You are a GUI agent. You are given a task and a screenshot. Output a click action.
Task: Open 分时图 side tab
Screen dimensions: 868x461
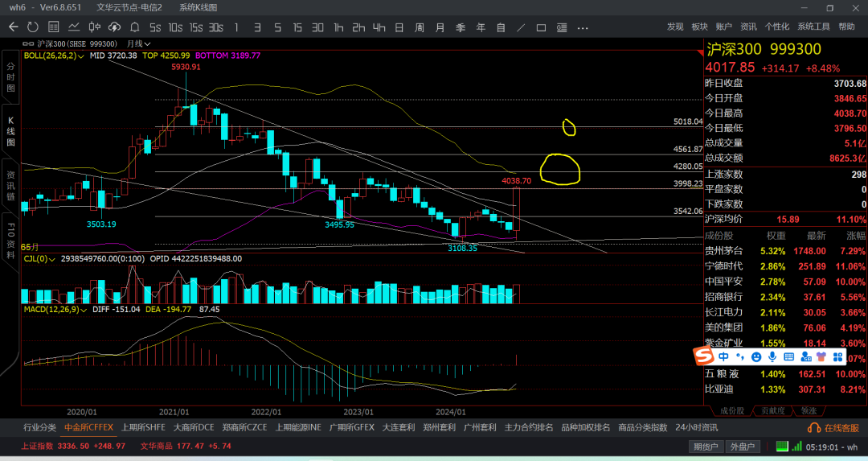10,77
